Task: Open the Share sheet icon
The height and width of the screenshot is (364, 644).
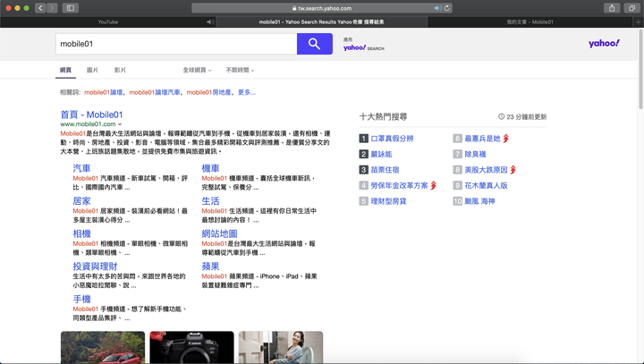Action: tap(612, 8)
